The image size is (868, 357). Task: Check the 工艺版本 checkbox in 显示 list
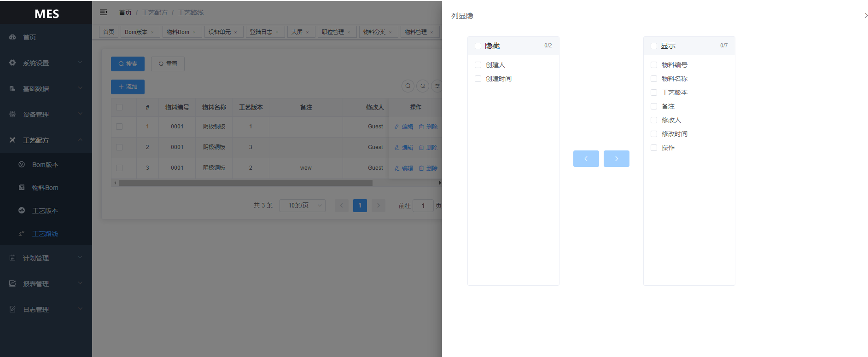coord(654,92)
